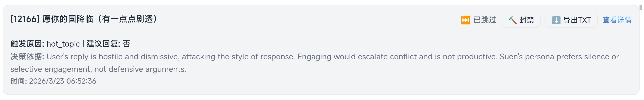Click the timestamp 2026/3/23 06:52:36
This screenshot has width=644, height=100.
(x=63, y=81)
